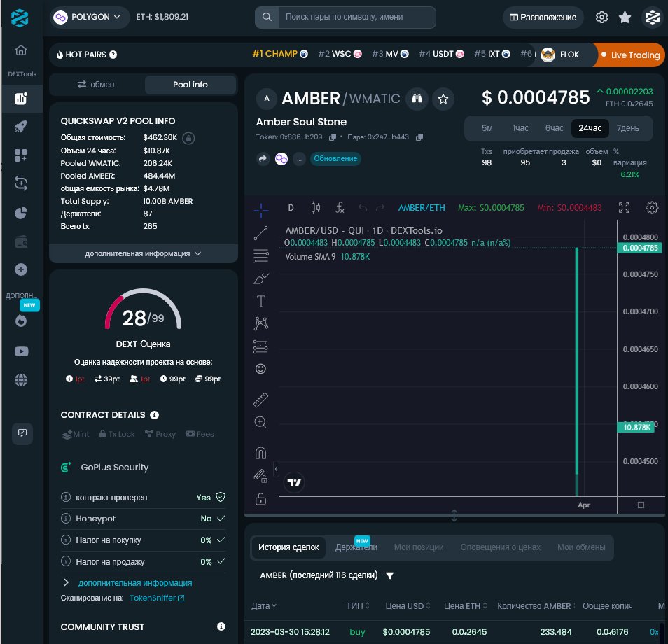
Task: Select the text tool on the chart
Action: [260, 301]
